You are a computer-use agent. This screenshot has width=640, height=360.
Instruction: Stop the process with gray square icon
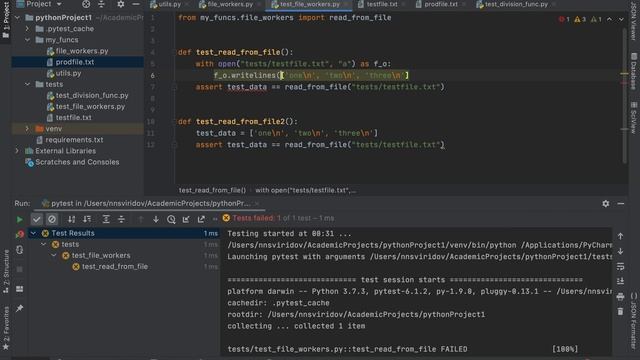19,269
